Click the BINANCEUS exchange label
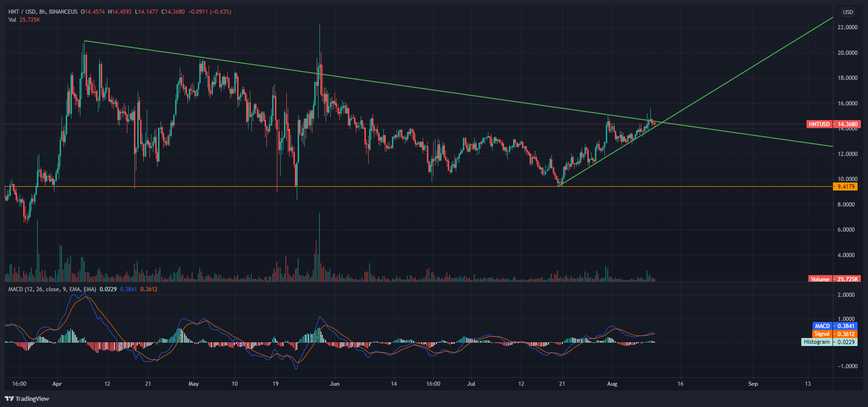Screen dimensions: 868x407 tap(63, 12)
